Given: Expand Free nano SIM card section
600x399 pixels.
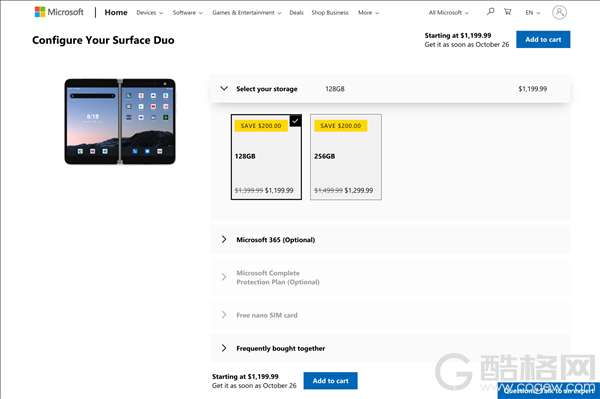Looking at the screenshot, I should point(390,315).
